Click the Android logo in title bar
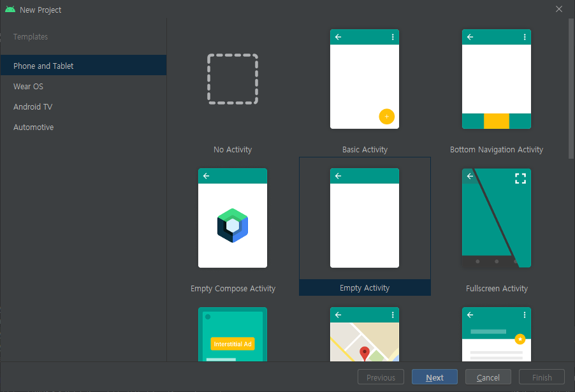The width and height of the screenshot is (575, 392). (x=10, y=10)
